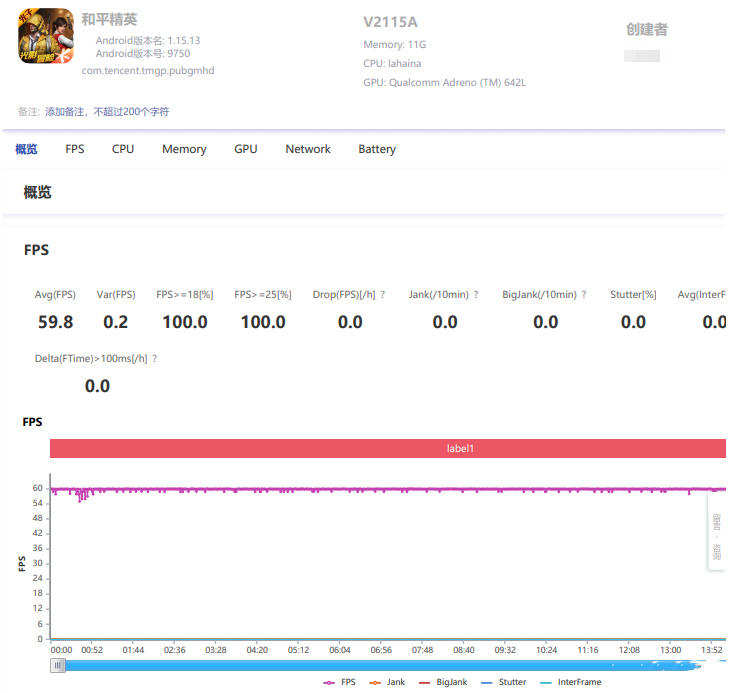
Task: Toggle BigJank series in chart legend
Action: [x=443, y=682]
